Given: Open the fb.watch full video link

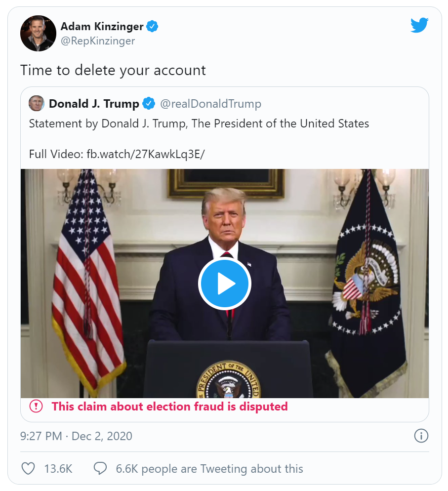Looking at the screenshot, I should [145, 153].
